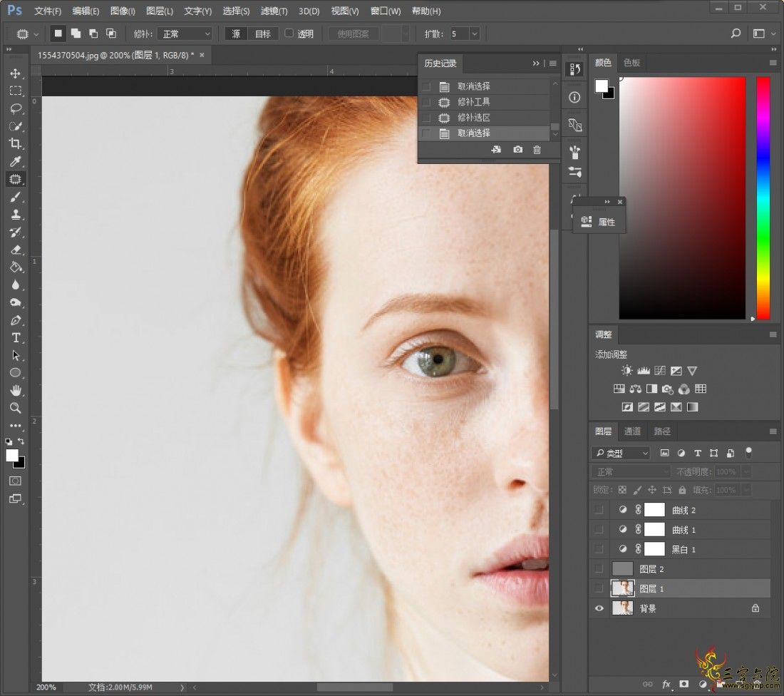Image resolution: width=784 pixels, height=696 pixels.
Task: Show the 图层 2 layer
Action: [x=599, y=569]
